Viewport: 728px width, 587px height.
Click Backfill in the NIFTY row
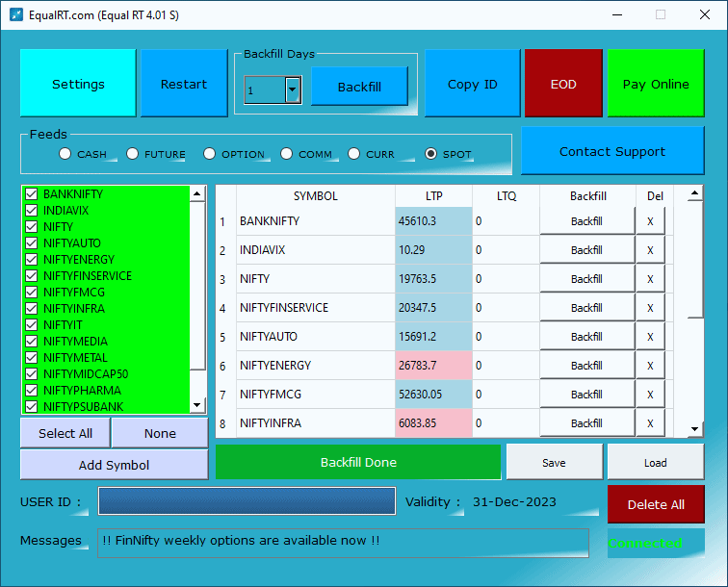point(586,278)
